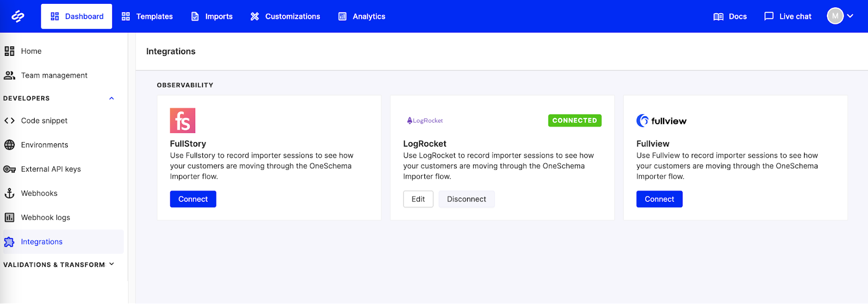The height and width of the screenshot is (304, 868).
Task: Click the FullStory fs logo
Action: [x=182, y=121]
